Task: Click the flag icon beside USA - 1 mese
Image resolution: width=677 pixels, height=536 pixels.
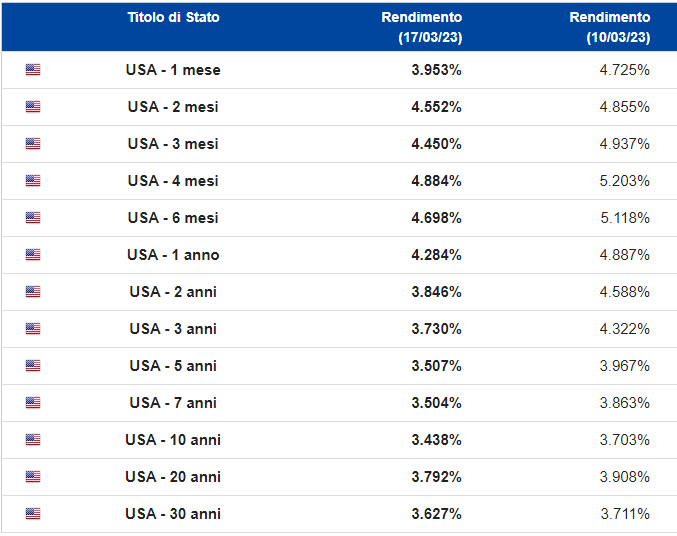Action: click(33, 70)
